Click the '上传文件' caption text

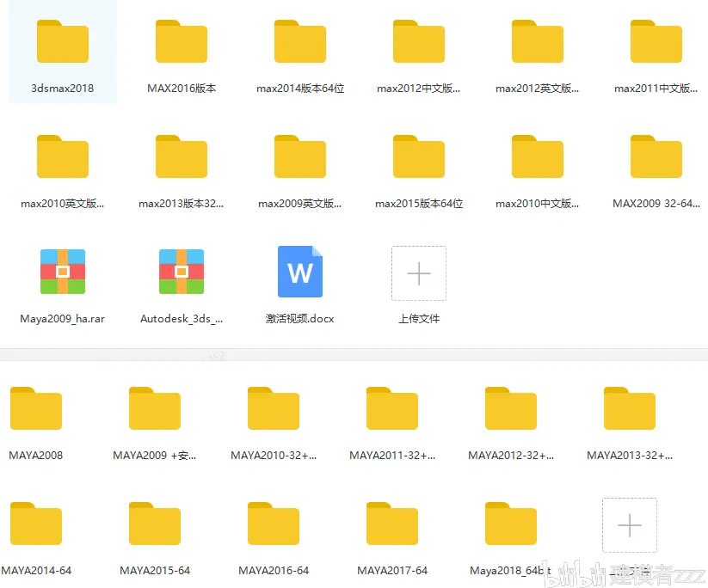pos(419,319)
